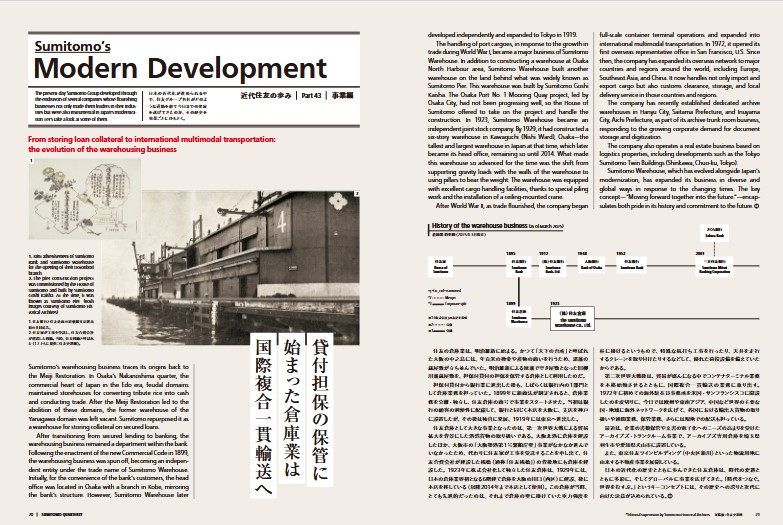Click the English intro blurb in title box
783x525 pixels.
click(x=86, y=106)
